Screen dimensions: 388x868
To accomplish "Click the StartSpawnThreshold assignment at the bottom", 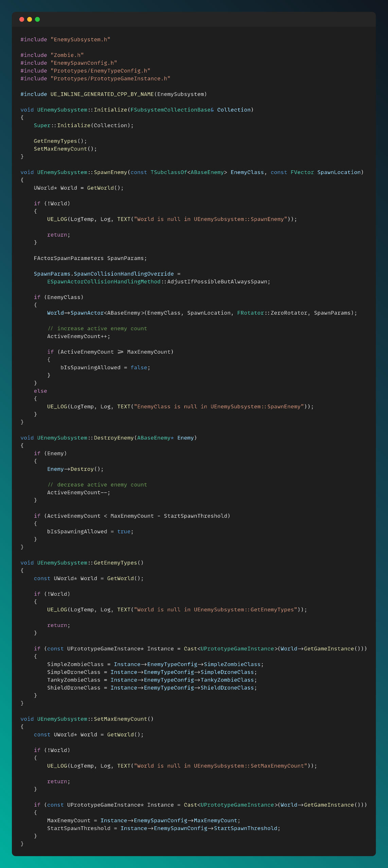I will click(x=163, y=828).
